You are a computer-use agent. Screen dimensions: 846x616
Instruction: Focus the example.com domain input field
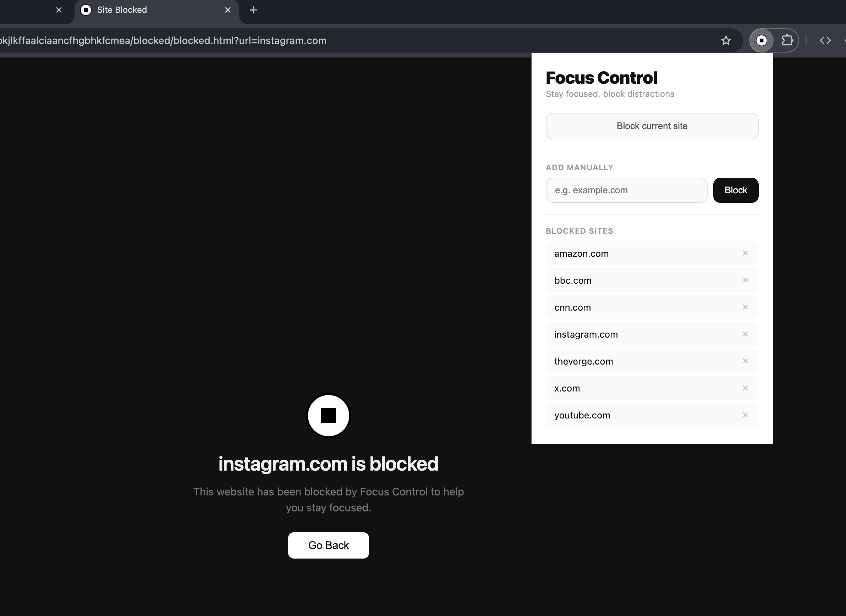coord(626,190)
